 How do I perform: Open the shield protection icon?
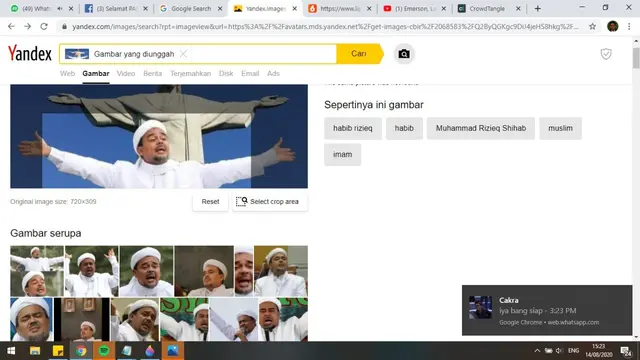tap(606, 54)
